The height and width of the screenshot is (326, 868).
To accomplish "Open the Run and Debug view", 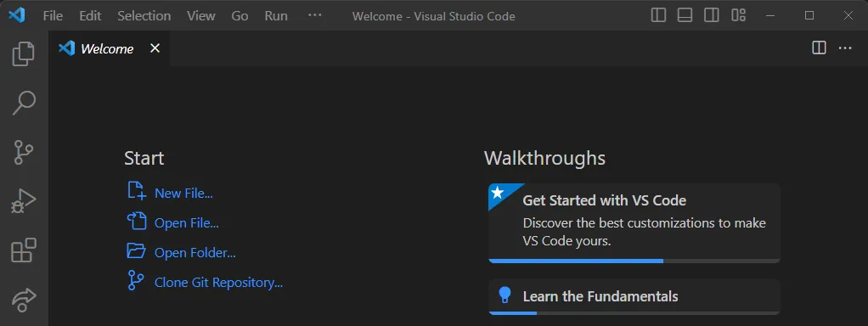I will pos(23,201).
